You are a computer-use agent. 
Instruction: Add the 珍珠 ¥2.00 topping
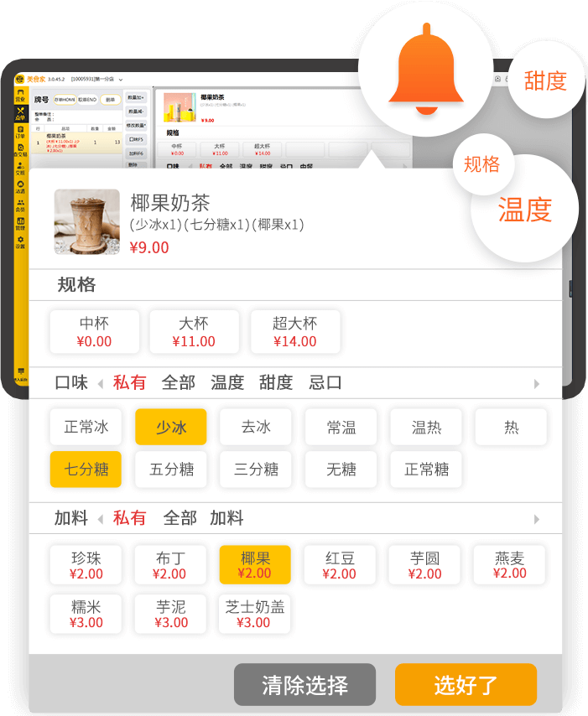pyautogui.click(x=86, y=565)
